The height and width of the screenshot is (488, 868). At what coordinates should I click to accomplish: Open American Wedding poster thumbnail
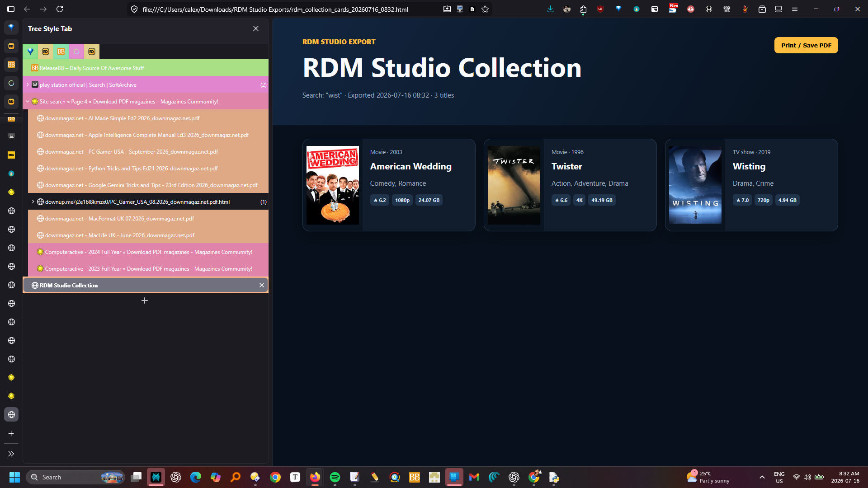pos(333,185)
